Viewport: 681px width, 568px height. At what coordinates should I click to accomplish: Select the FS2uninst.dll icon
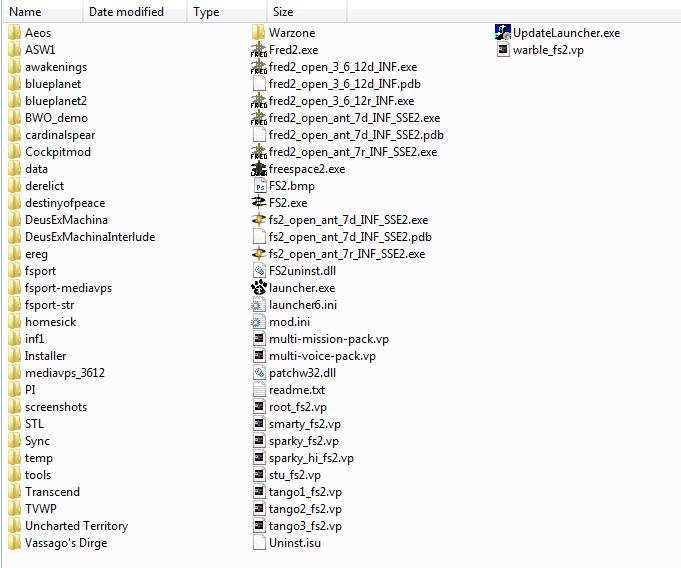click(x=259, y=271)
